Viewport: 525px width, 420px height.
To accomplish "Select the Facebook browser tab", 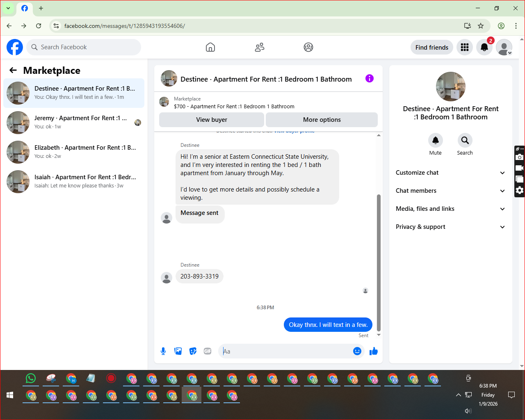I will (25, 8).
